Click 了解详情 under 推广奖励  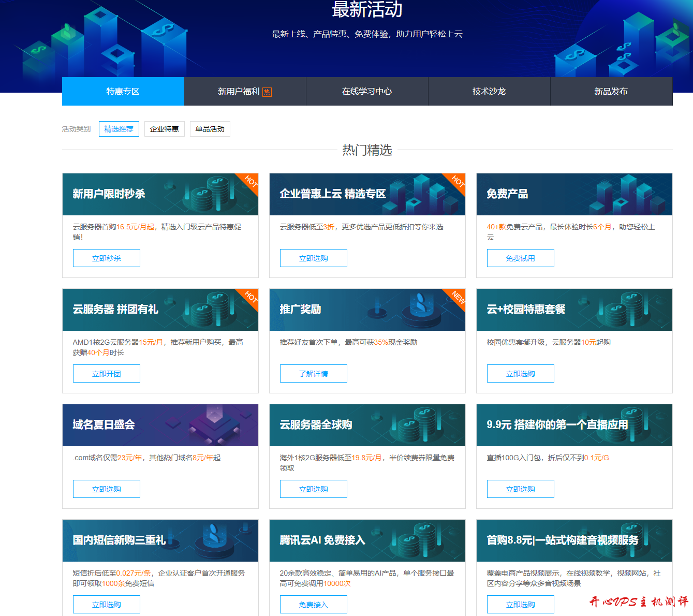(x=314, y=374)
